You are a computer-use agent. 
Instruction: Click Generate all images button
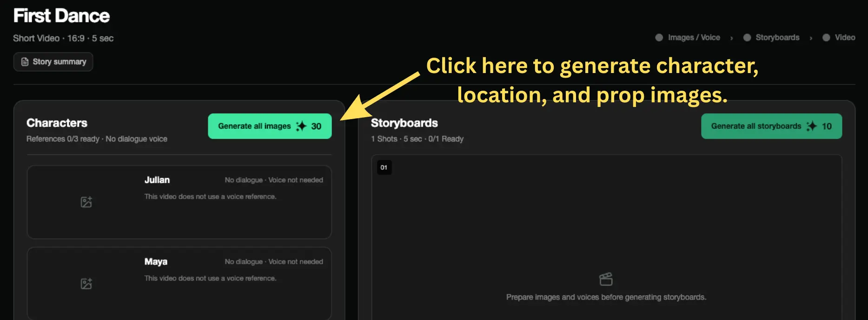point(270,126)
